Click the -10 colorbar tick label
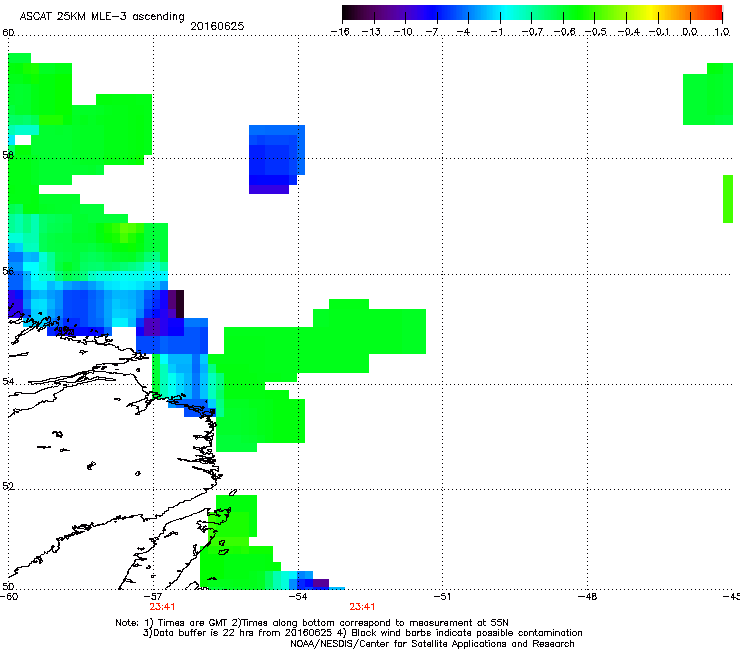This screenshot has height=650, width=740. [403, 32]
